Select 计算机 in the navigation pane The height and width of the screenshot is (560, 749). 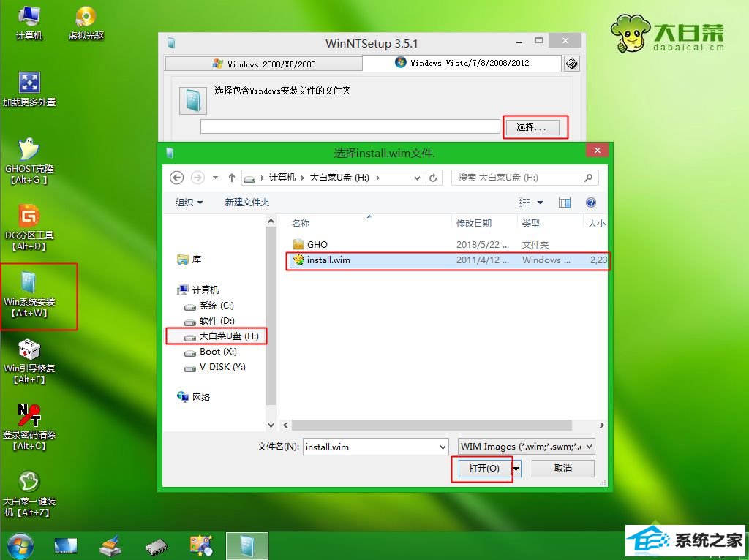pyautogui.click(x=198, y=290)
